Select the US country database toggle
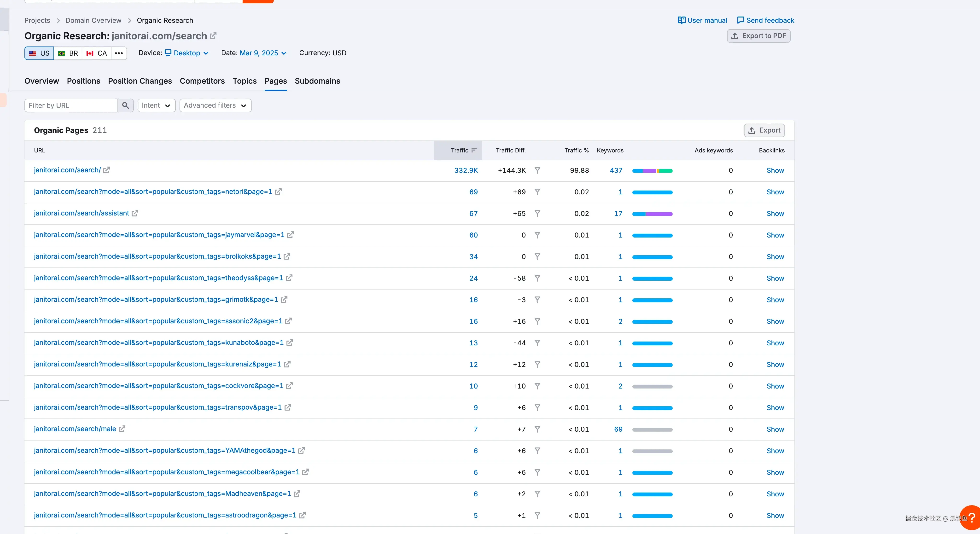Screen dimensions: 980x534 (39, 53)
